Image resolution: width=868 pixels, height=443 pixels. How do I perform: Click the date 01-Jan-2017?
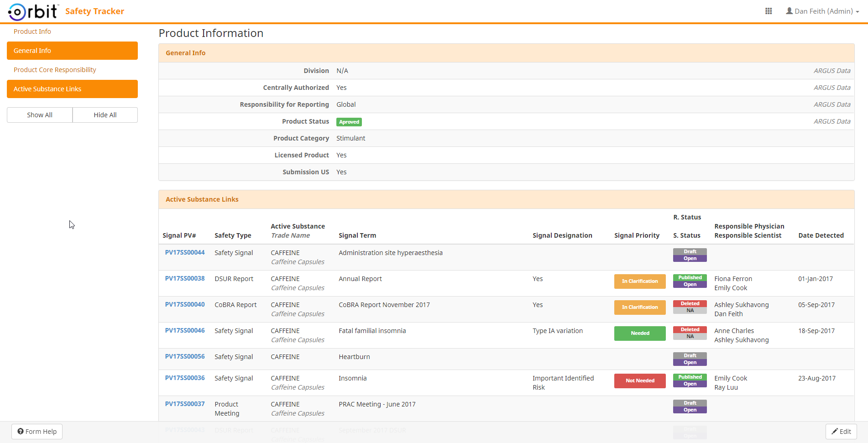click(816, 279)
